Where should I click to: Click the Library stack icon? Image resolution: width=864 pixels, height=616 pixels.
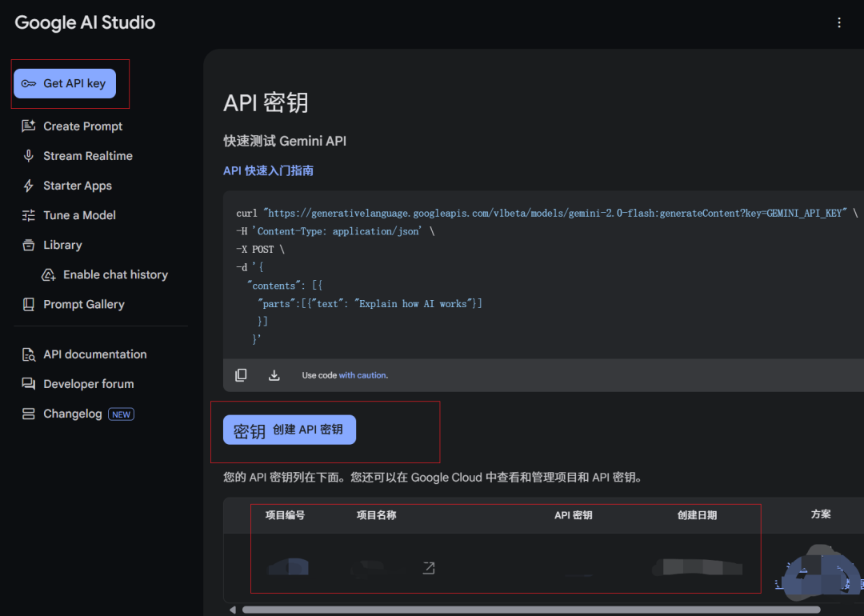coord(29,245)
